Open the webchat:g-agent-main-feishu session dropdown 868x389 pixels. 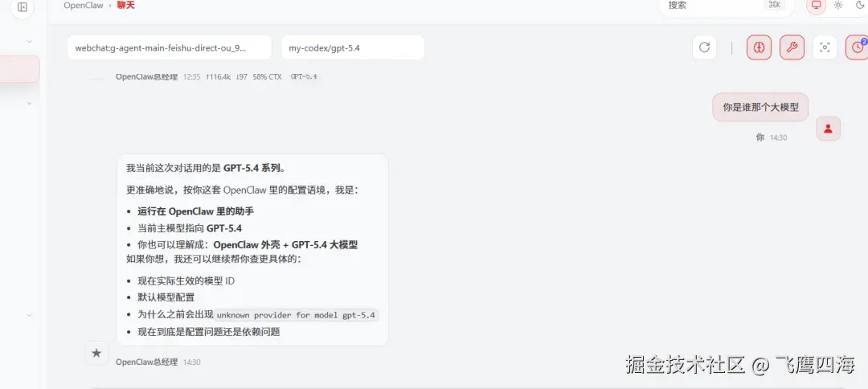170,47
